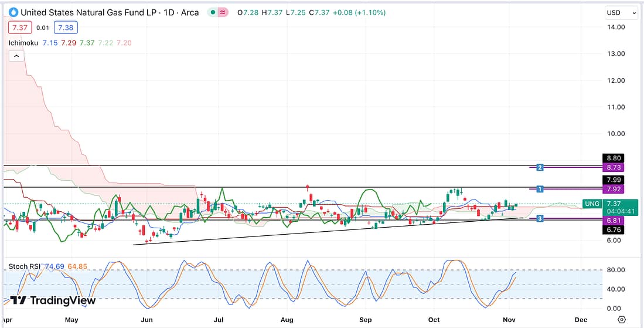The height and width of the screenshot is (328, 644).
Task: Click the pink approximate-data indicator icon
Action: pyautogui.click(x=222, y=12)
